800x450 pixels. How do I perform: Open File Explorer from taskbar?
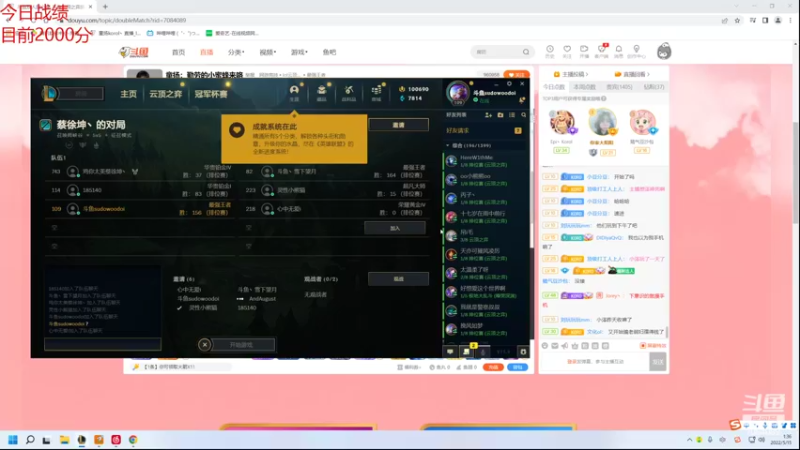coord(64,440)
